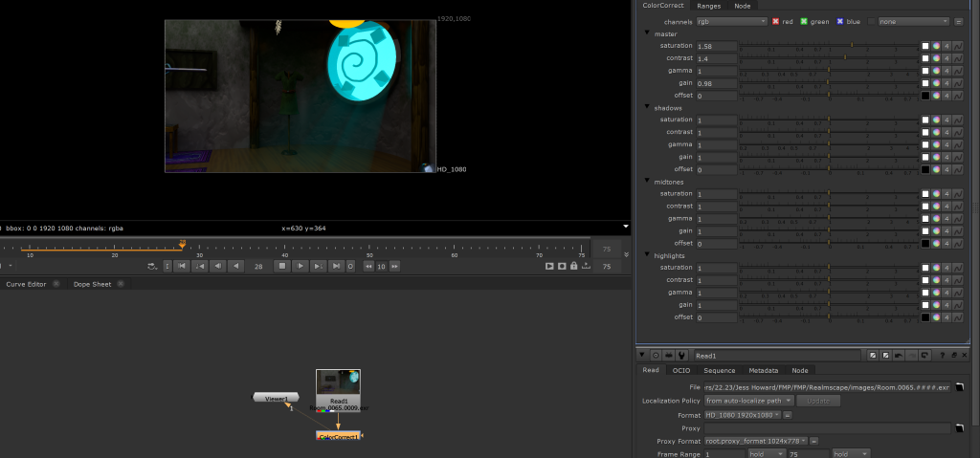Click the flipbook play-box icon beside timeline
The image size is (980, 458).
(x=549, y=266)
